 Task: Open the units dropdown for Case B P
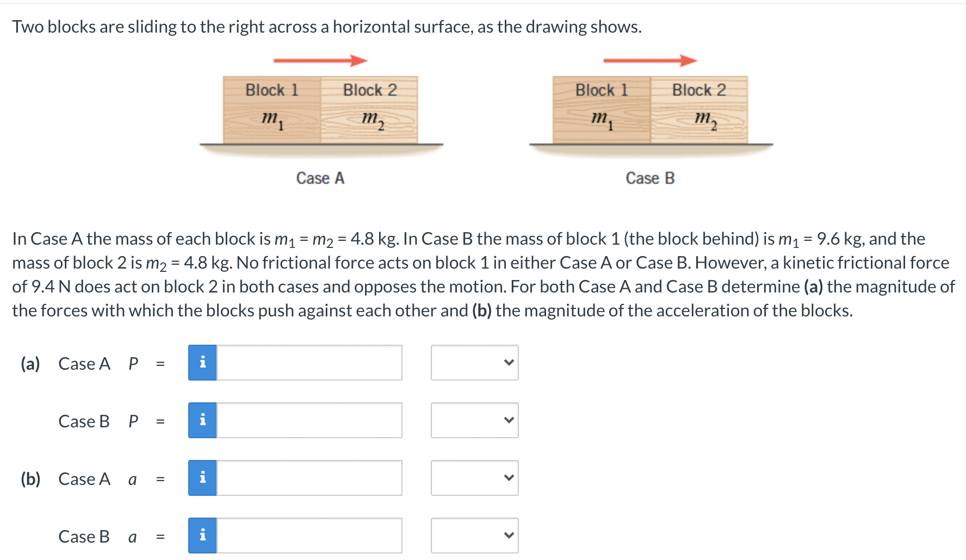[x=473, y=420]
